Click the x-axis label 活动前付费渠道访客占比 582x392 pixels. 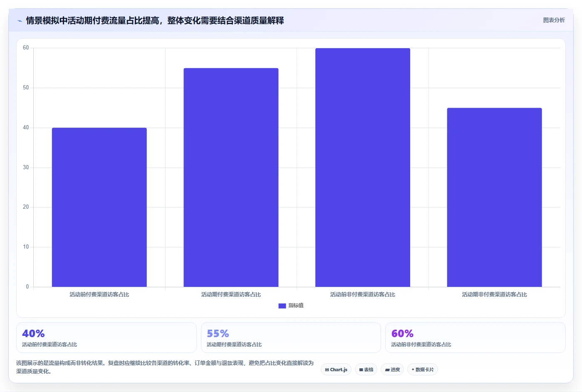pyautogui.click(x=99, y=294)
